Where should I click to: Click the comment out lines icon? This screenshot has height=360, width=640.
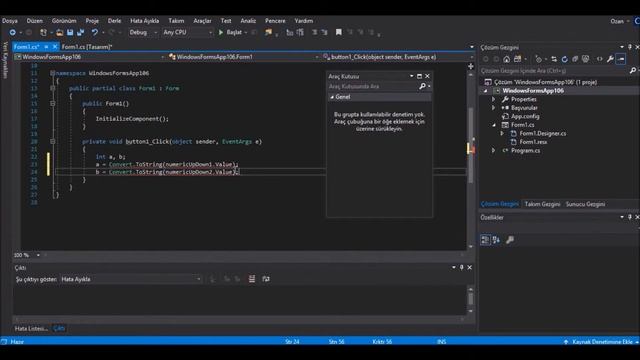coord(314,32)
